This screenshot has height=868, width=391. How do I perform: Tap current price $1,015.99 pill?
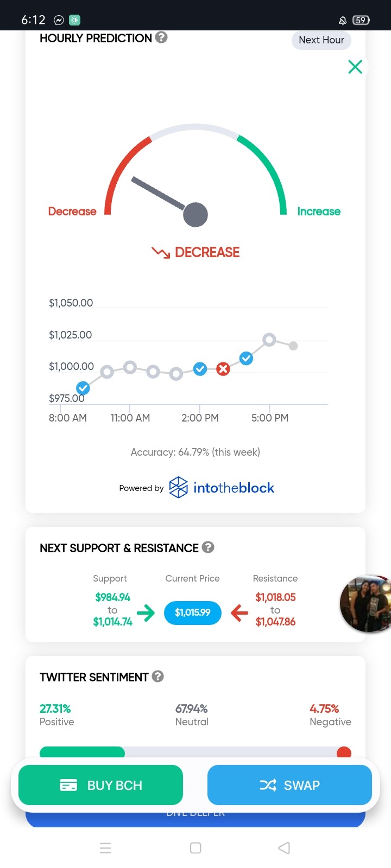pyautogui.click(x=193, y=612)
